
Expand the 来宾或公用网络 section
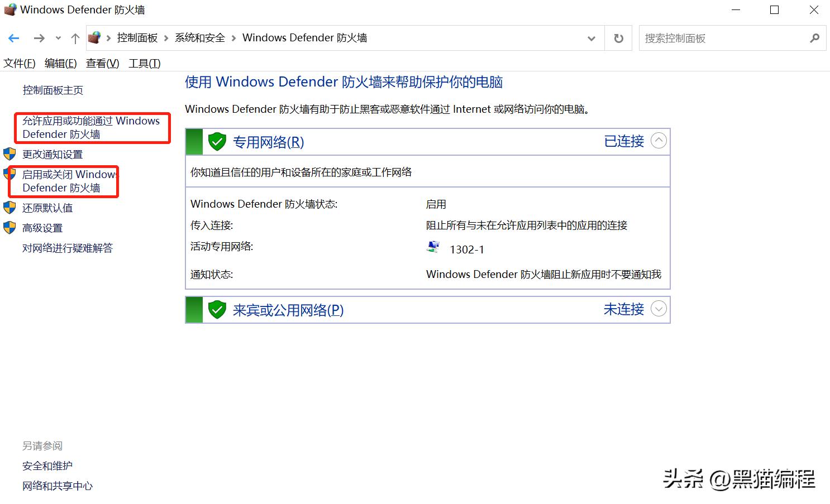tap(659, 309)
